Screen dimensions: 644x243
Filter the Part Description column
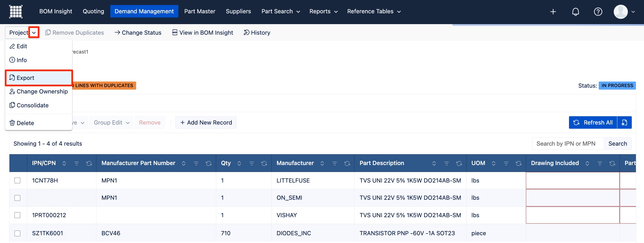pyautogui.click(x=446, y=163)
